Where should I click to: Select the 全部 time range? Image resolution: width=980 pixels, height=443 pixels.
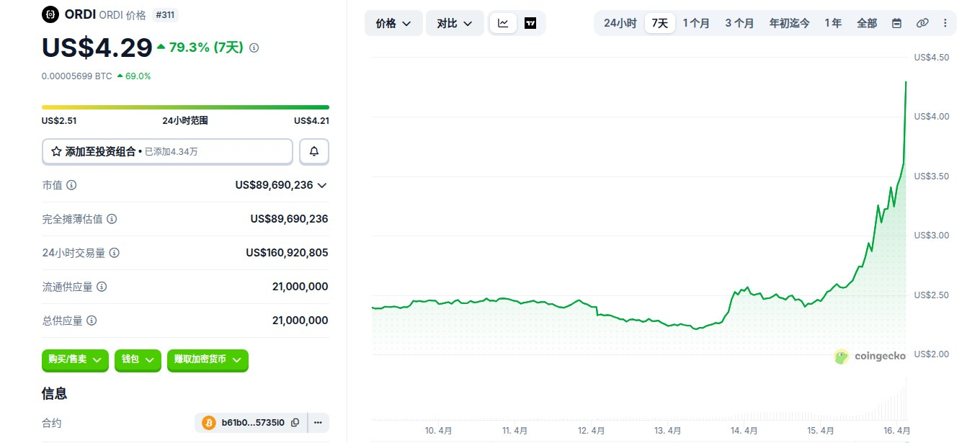click(x=867, y=23)
